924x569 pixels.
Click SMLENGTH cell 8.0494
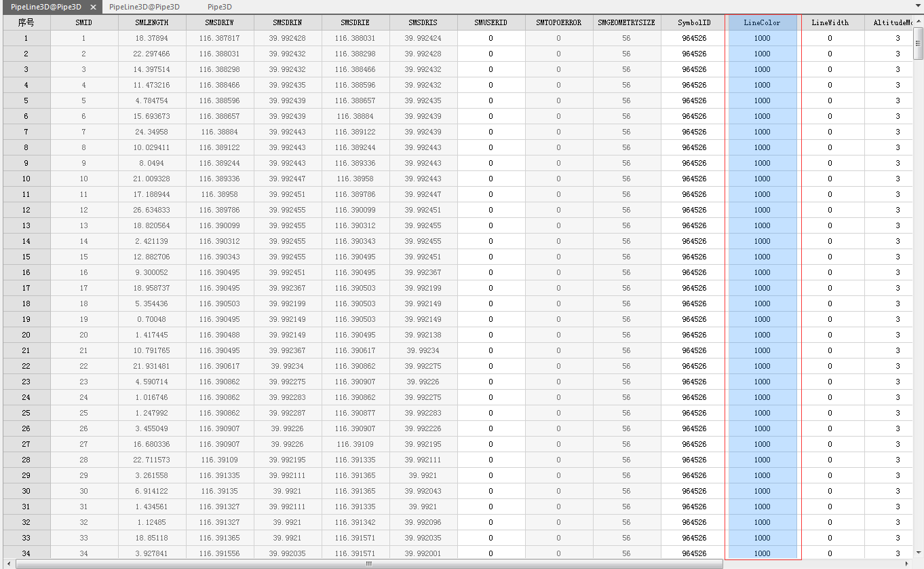(152, 163)
